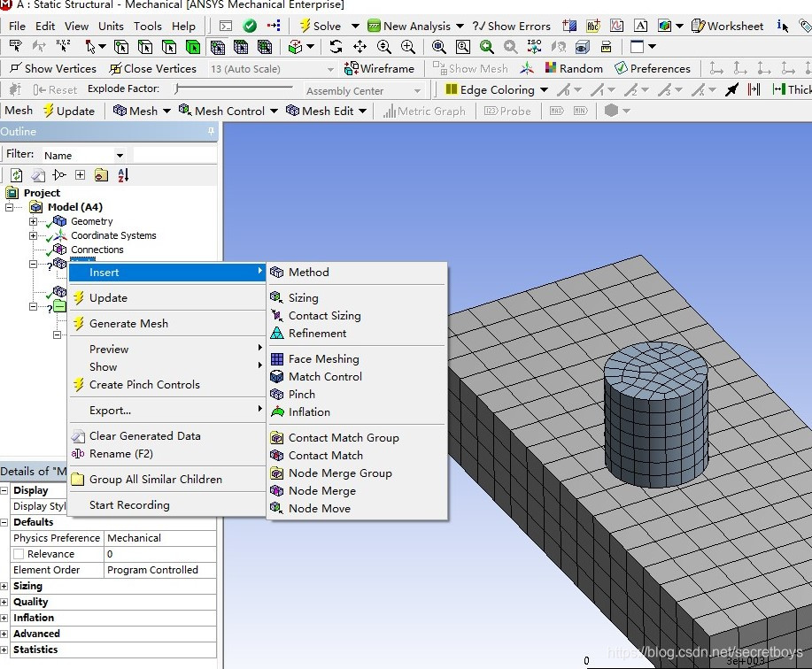
Task: Select the Connections tree item
Action: 97,250
